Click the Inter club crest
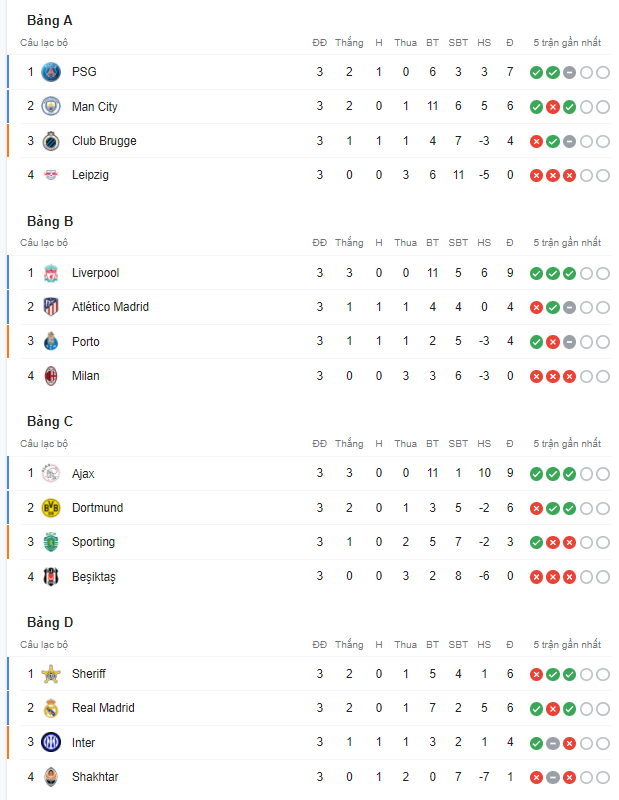The width and height of the screenshot is (619, 800). click(51, 742)
